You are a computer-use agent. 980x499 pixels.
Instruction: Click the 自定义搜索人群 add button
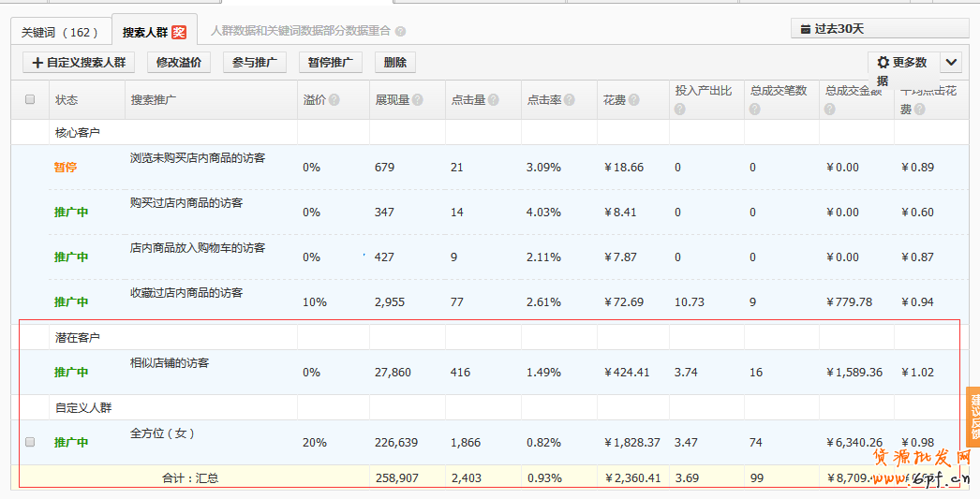(79, 63)
